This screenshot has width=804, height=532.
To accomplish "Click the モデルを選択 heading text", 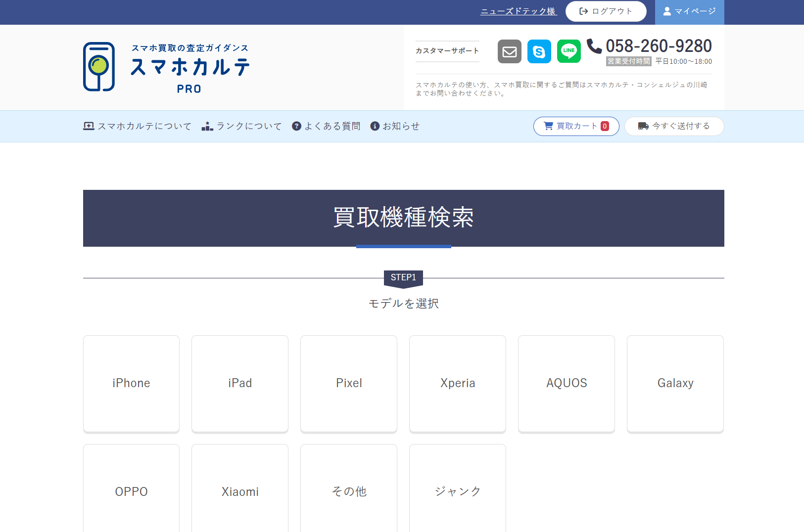I will (x=404, y=304).
